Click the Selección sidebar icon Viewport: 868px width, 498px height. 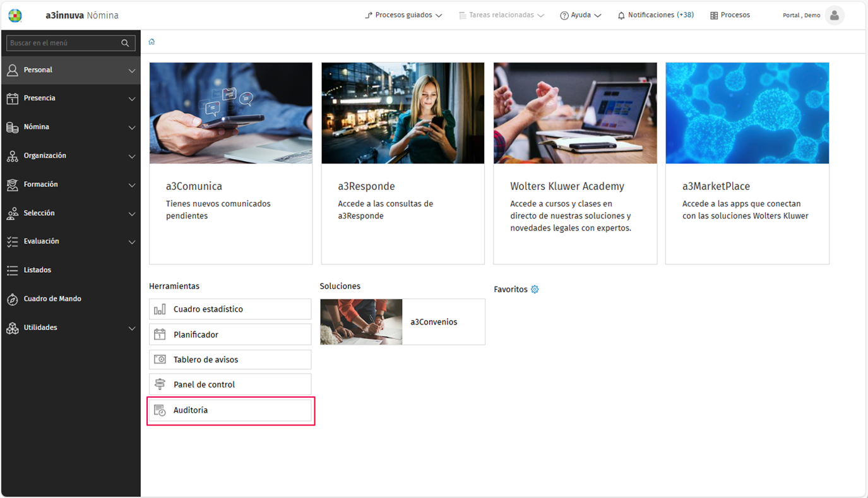[13, 213]
